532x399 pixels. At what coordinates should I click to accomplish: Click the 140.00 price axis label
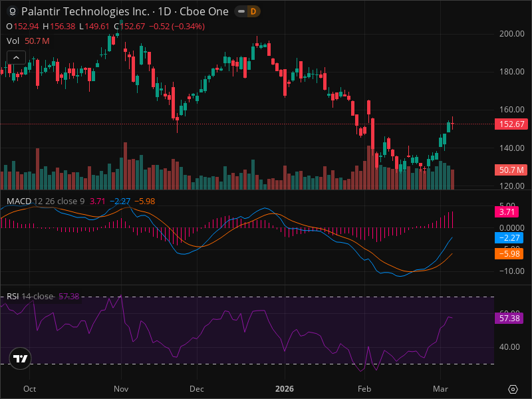pyautogui.click(x=511, y=148)
